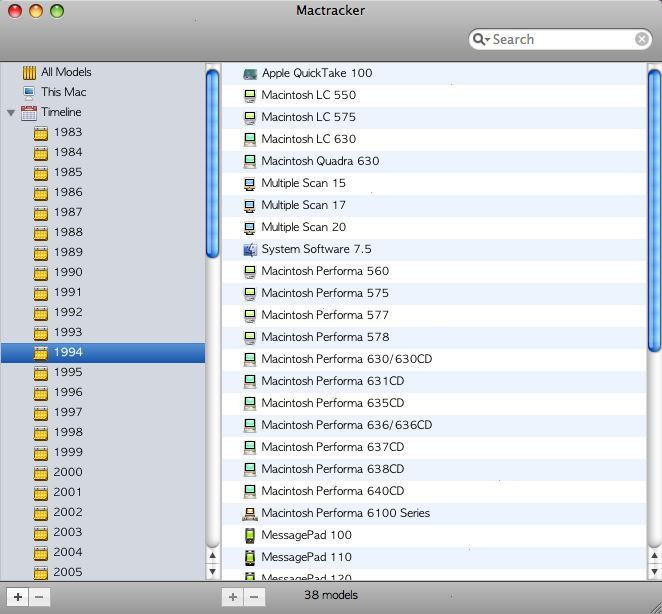Click the 1996 calendar icon

point(41,393)
